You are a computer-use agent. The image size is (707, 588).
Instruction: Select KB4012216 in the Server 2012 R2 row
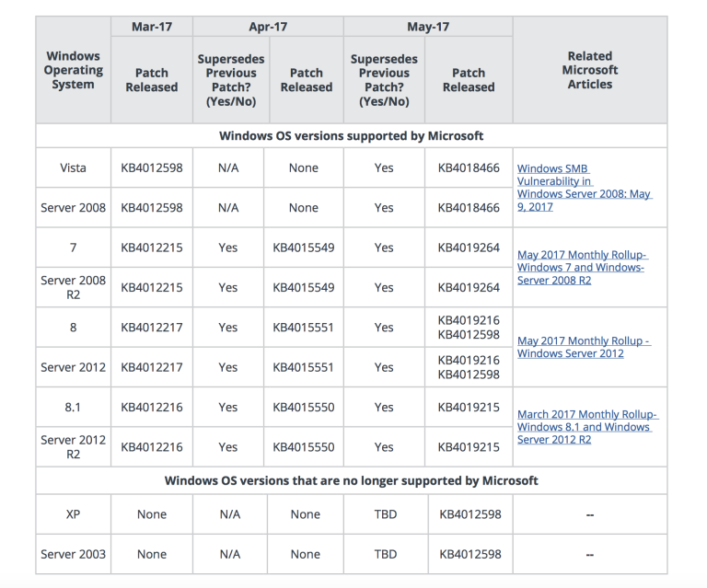click(x=152, y=446)
